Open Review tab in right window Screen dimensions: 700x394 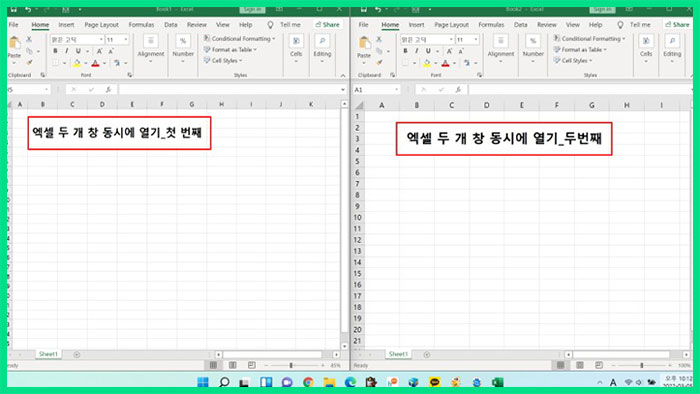(x=547, y=25)
